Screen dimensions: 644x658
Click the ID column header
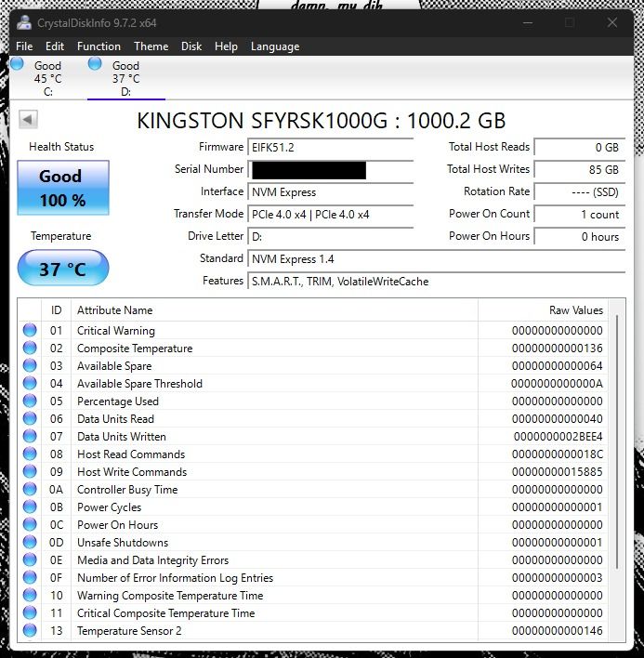tap(56, 310)
